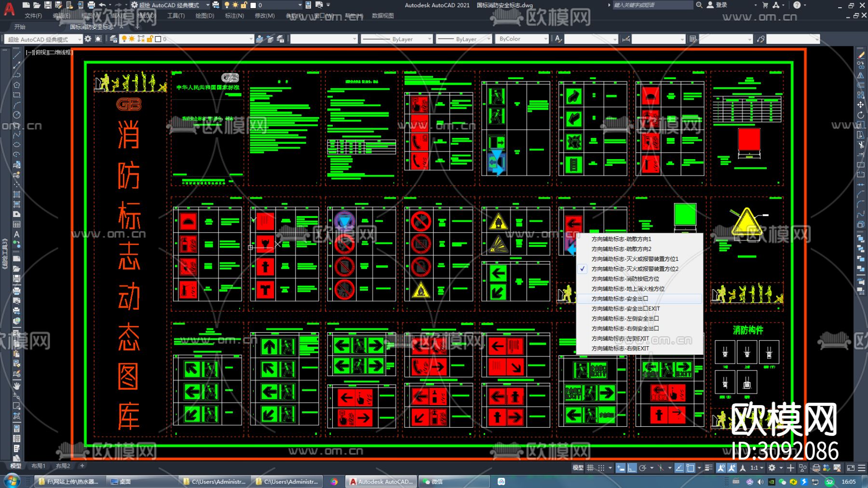Click the Customization menu icon in the status bar
The height and width of the screenshot is (488, 868).
[x=862, y=468]
